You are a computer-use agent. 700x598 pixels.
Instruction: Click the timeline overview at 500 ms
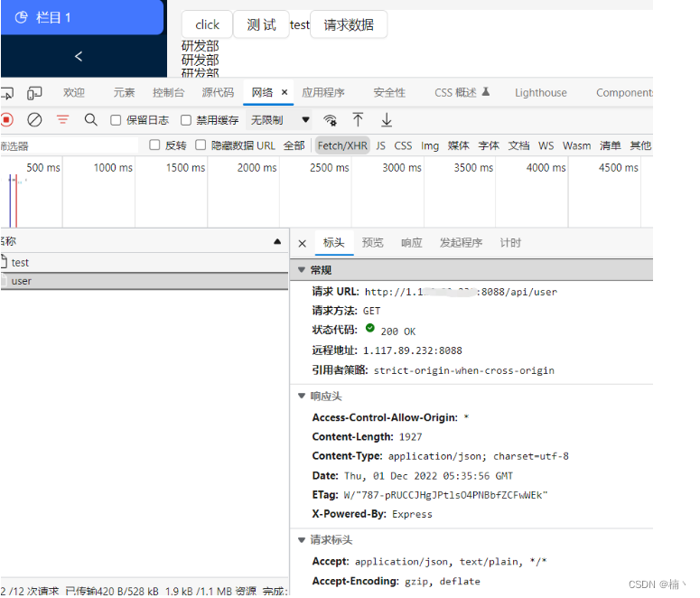point(42,168)
